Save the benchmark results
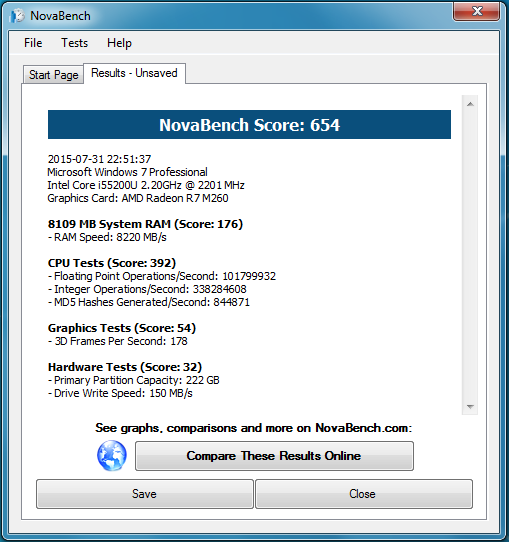The width and height of the screenshot is (509, 542). coord(145,494)
